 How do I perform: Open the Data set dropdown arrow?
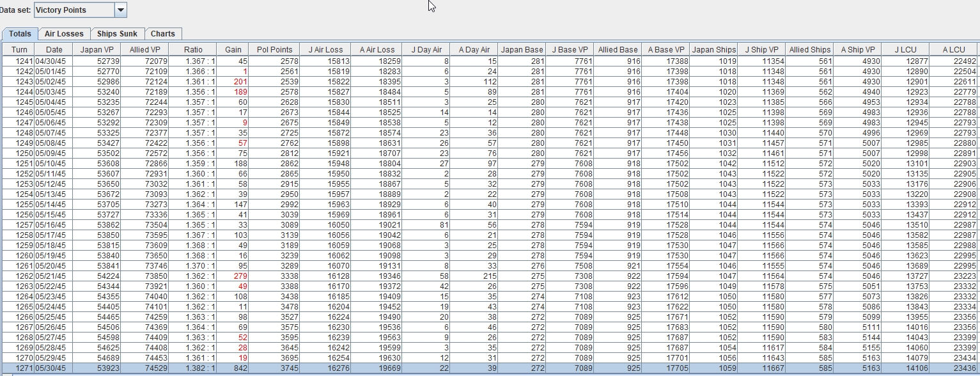coord(121,10)
